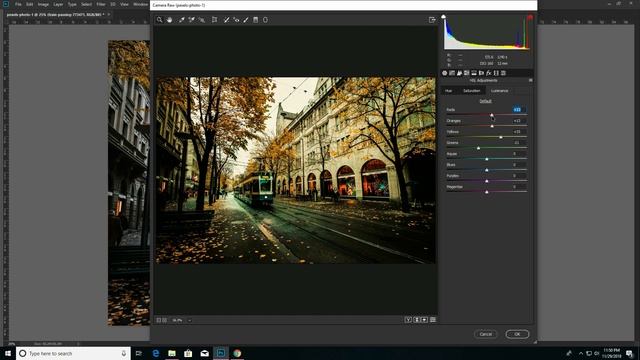Select the Color Sampler tool
Image resolution: width=640 pixels, height=360 pixels.
click(191, 20)
